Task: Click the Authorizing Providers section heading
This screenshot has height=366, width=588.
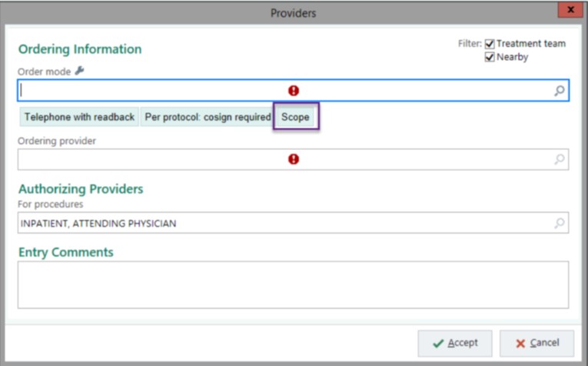Action: click(x=81, y=189)
